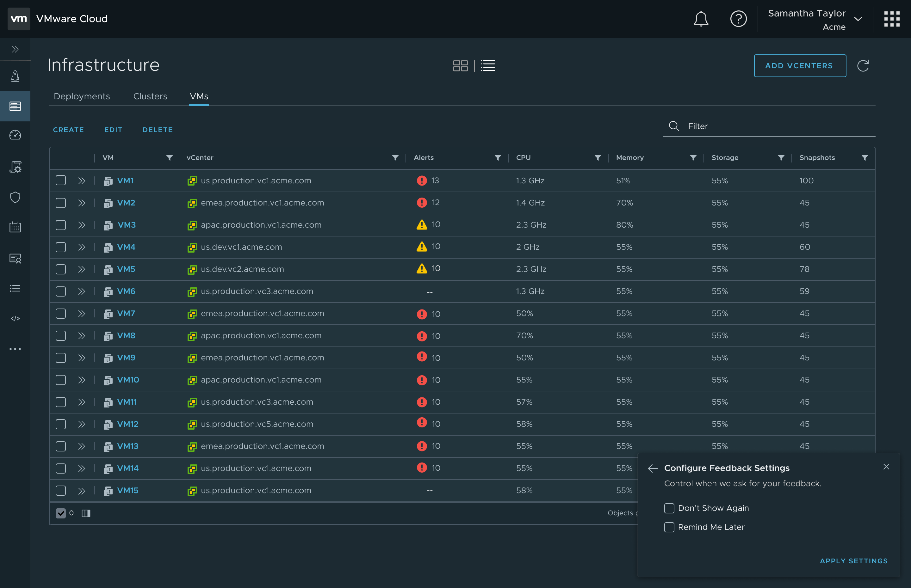Expand details for VM2 row
Viewport: 911px width, 588px height.
(x=81, y=203)
